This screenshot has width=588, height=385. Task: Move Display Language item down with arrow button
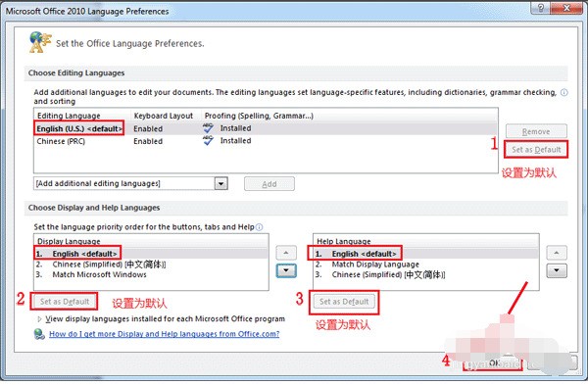pos(286,270)
